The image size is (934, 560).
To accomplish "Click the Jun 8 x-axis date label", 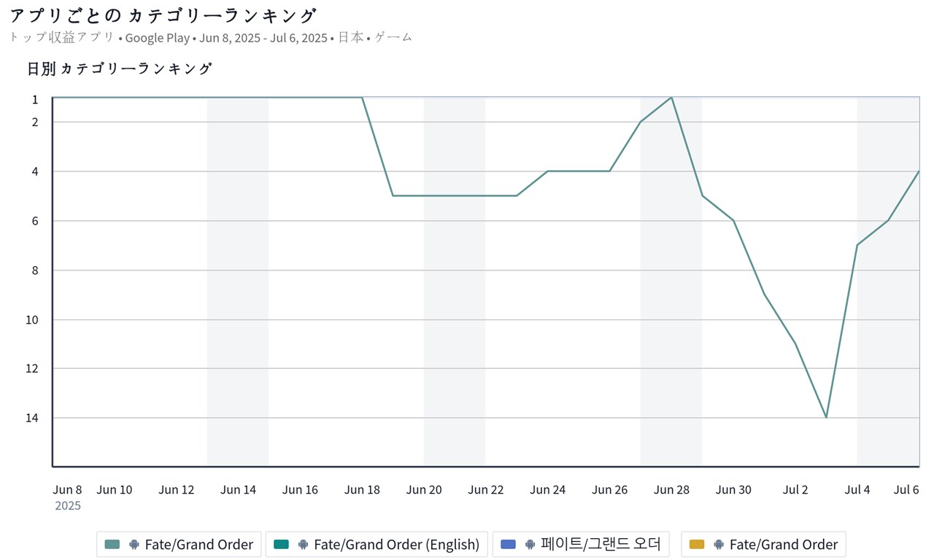I will (67, 490).
